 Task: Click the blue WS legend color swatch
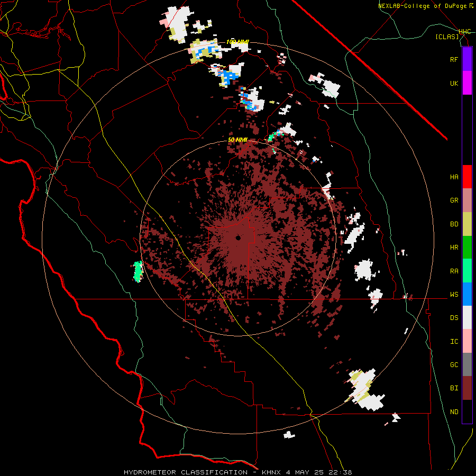click(467, 294)
